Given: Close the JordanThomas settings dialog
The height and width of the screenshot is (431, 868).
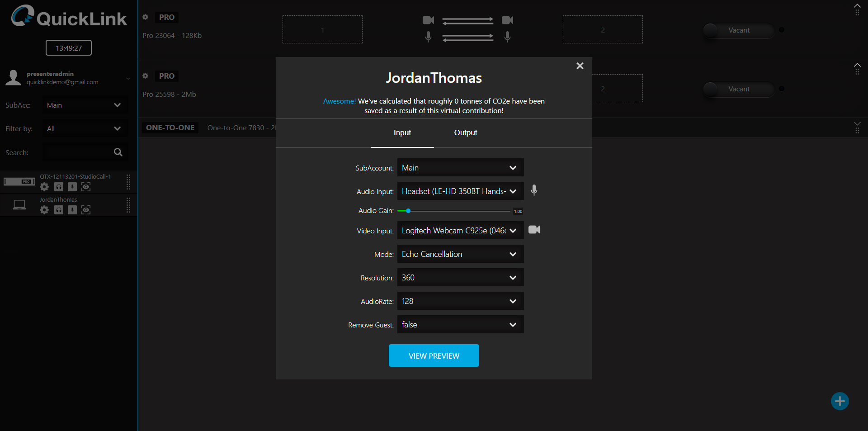Looking at the screenshot, I should tap(580, 66).
